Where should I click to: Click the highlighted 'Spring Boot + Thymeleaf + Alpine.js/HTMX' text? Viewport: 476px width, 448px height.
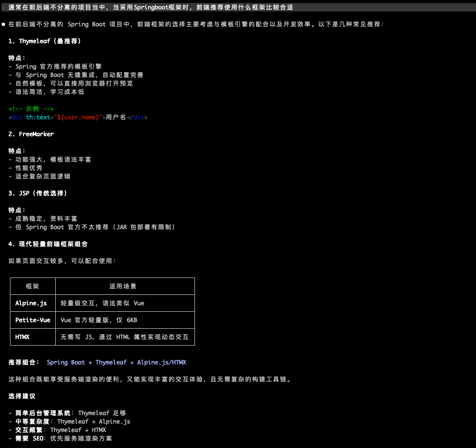click(x=116, y=362)
